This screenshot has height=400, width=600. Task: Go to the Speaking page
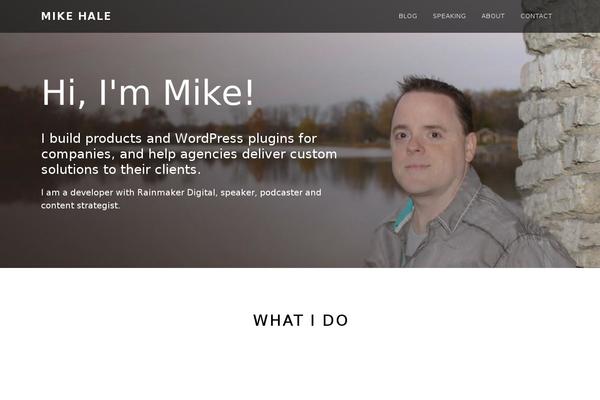[x=449, y=16]
